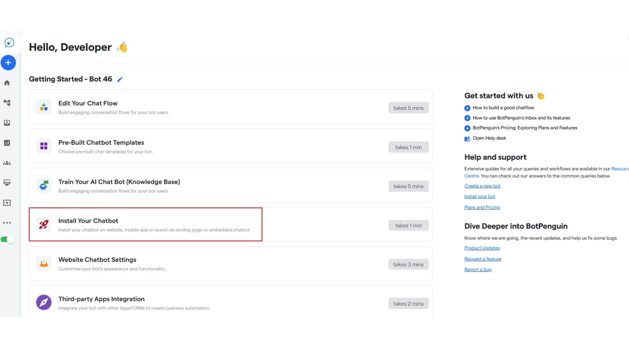This screenshot has width=629, height=364.
Task: Click the BotPenguin logo in the sidebar
Action: (x=9, y=42)
